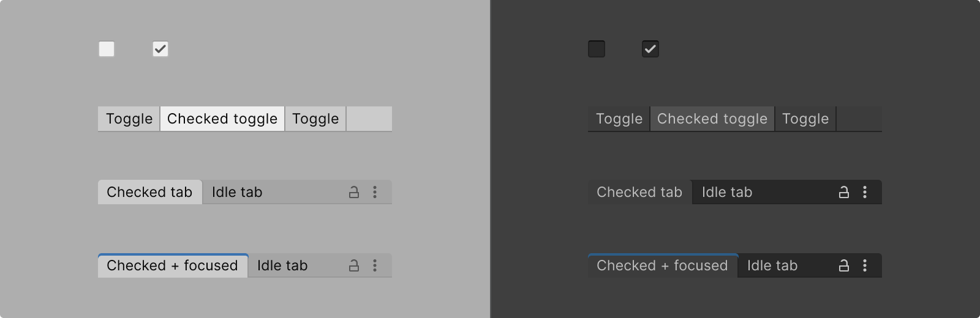Click the light Toggle button after Checked toggle
Viewport: 980px width, 318px height.
315,119
